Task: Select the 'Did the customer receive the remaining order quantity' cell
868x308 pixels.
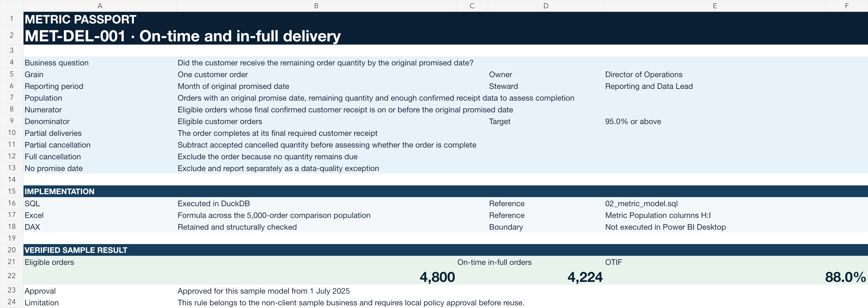Action: tap(325, 63)
